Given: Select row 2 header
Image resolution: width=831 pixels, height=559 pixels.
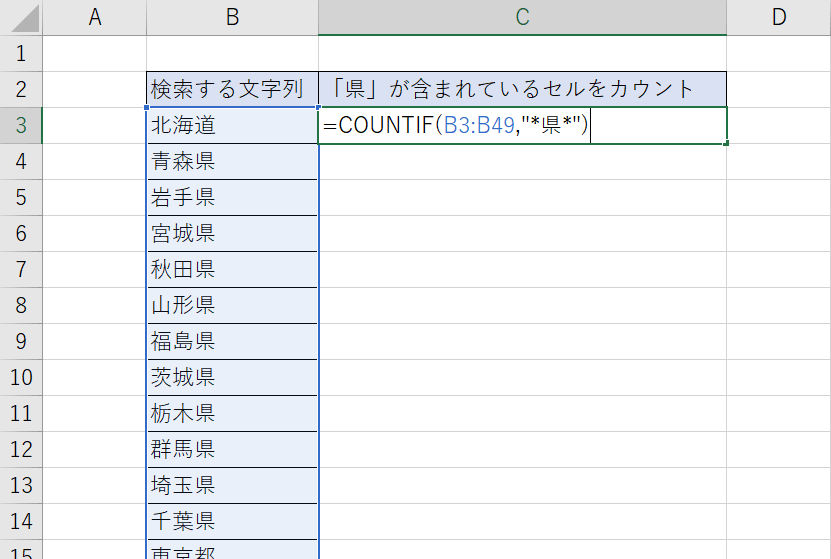Looking at the screenshot, I should coord(21,90).
